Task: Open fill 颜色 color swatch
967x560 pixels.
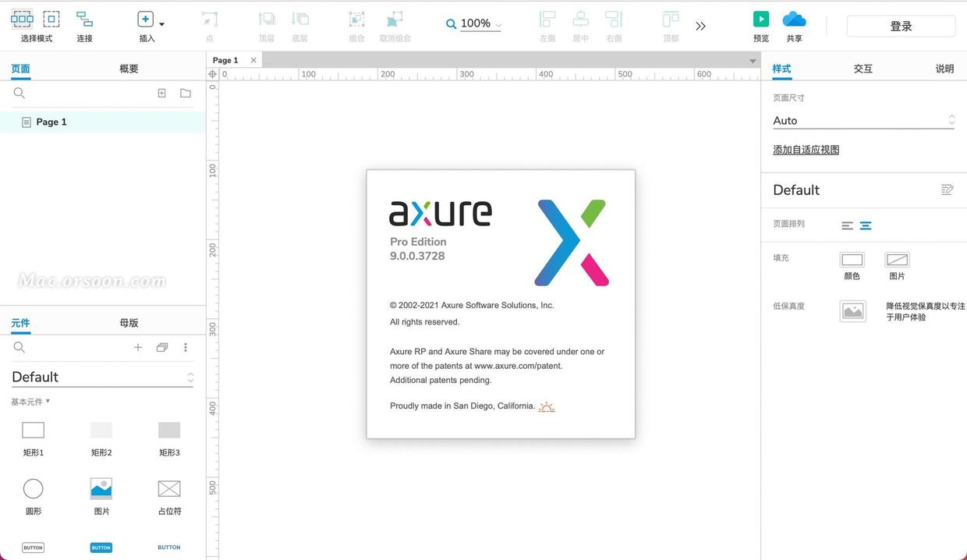Action: [852, 260]
